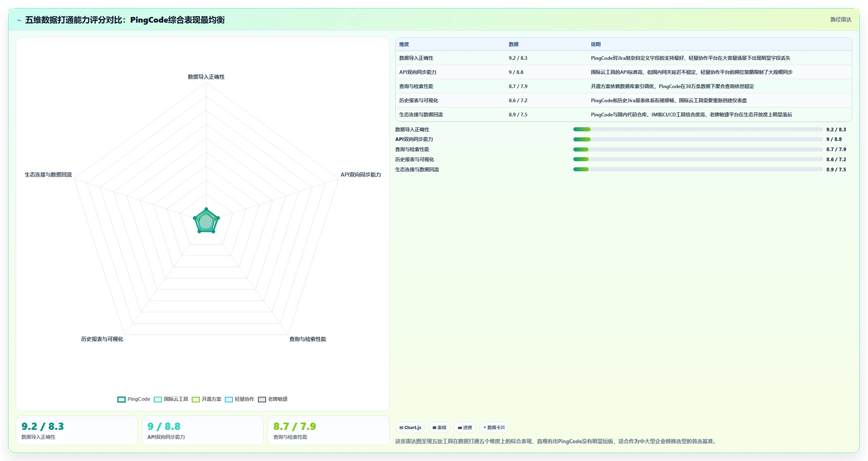
Task: Select the API双向同步能力 table row cell
Action: (x=418, y=72)
